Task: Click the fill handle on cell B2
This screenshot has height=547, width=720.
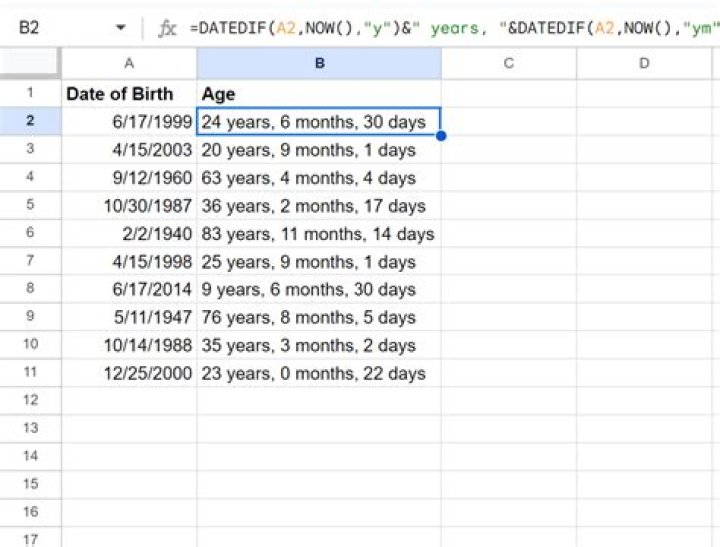Action: coord(441,135)
